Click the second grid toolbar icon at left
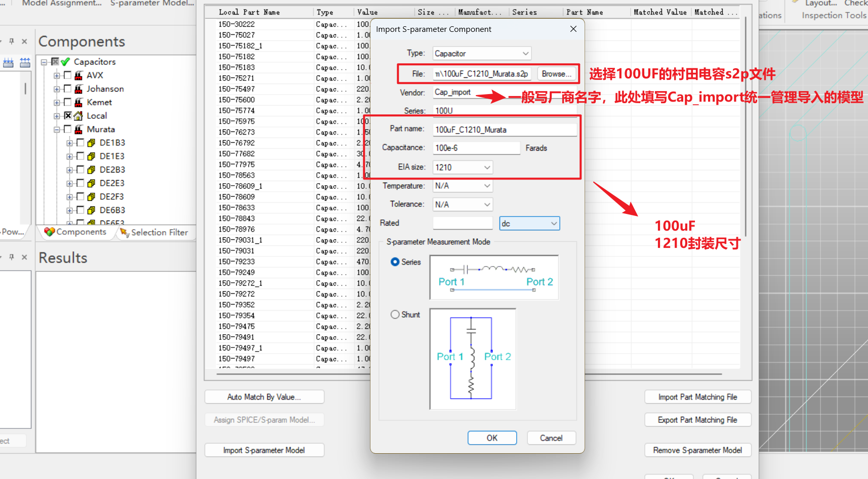 point(25,63)
